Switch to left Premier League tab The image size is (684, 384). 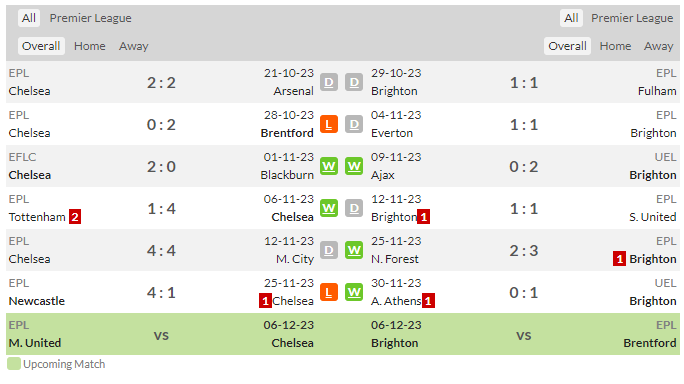point(90,18)
